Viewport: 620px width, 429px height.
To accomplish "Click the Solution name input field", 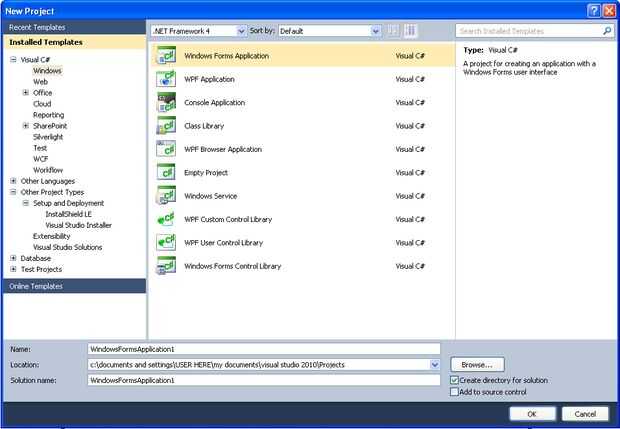I will (x=264, y=380).
